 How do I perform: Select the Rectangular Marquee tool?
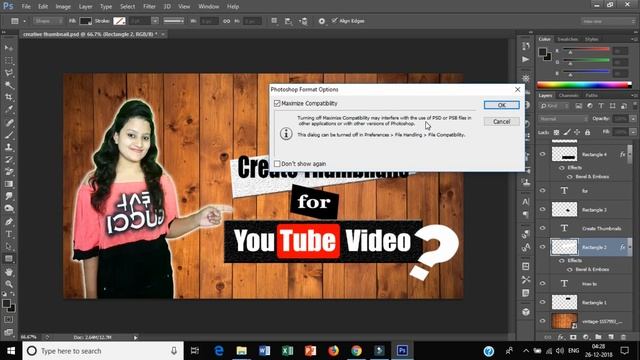[x=9, y=60]
